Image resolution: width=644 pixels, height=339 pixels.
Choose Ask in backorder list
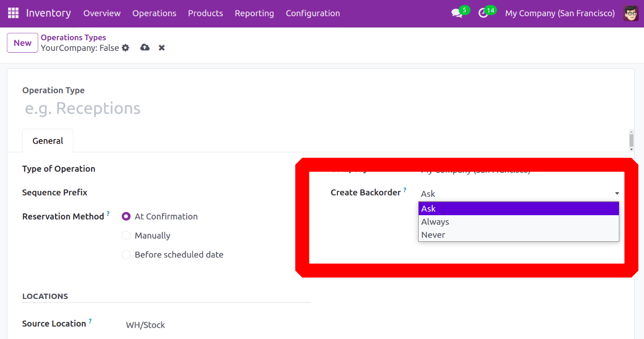[519, 208]
